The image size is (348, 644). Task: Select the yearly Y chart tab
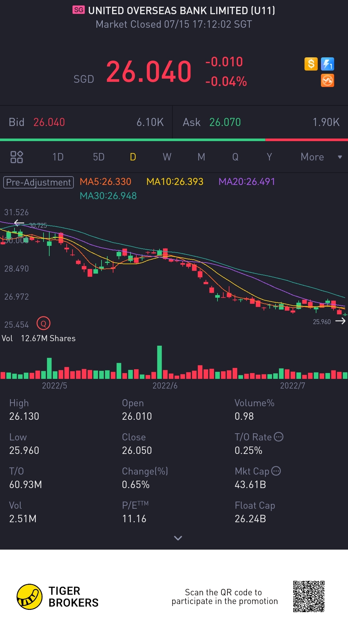269,157
